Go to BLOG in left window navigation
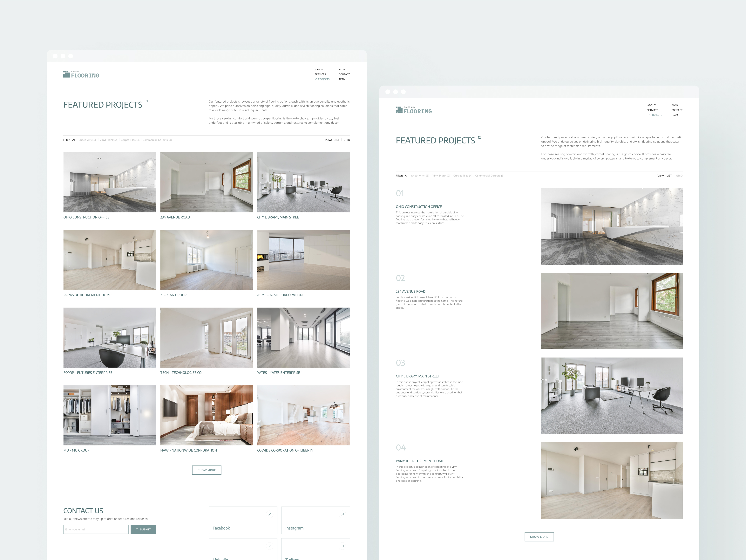 coord(342,70)
